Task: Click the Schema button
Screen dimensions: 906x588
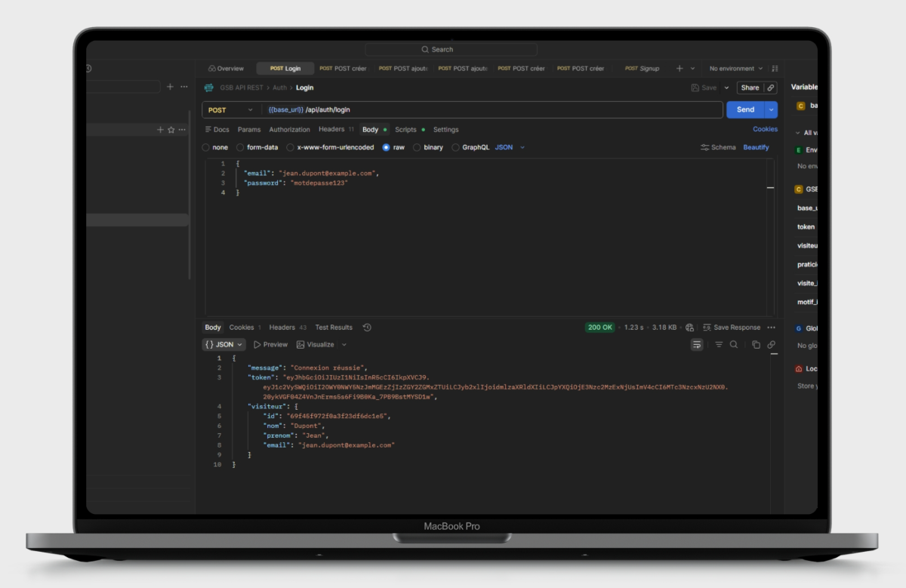Action: pos(718,147)
